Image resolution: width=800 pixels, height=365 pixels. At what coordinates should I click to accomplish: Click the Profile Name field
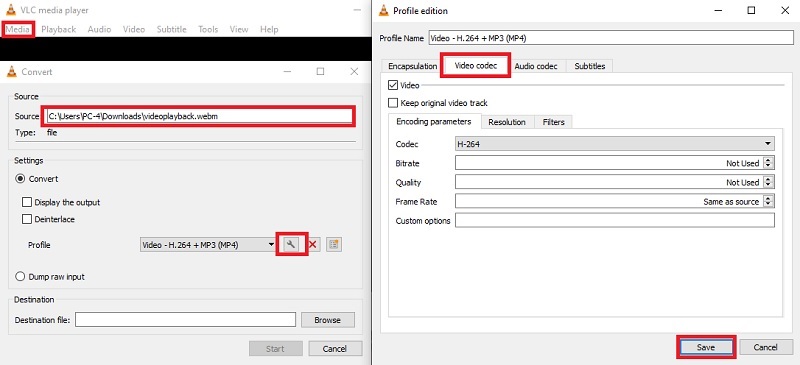tap(612, 38)
